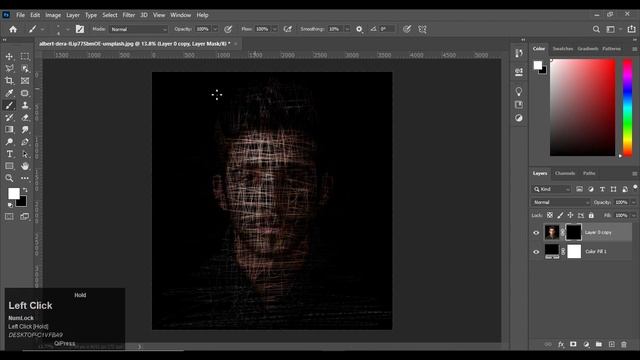Switch to the Swatches tab
Image resolution: width=640 pixels, height=360 pixels.
[562, 49]
